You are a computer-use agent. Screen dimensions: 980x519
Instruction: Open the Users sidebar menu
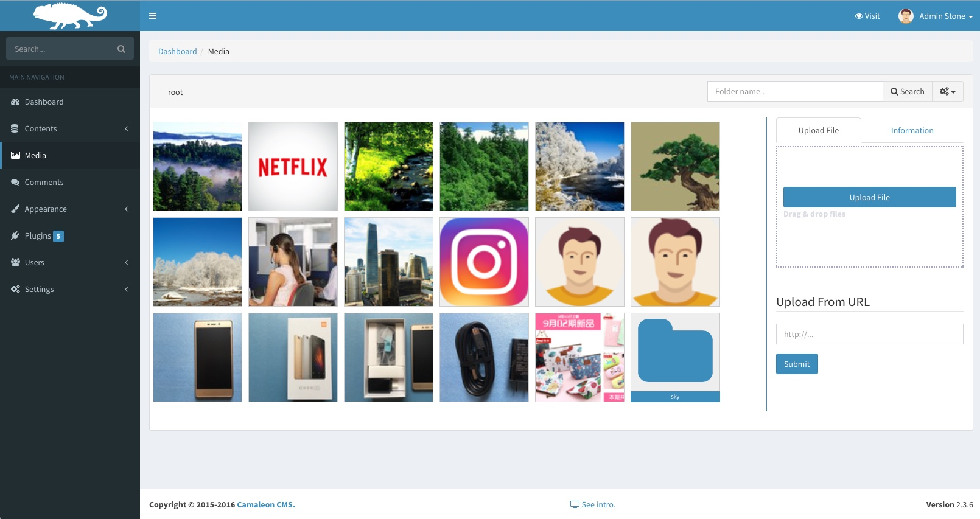[70, 262]
